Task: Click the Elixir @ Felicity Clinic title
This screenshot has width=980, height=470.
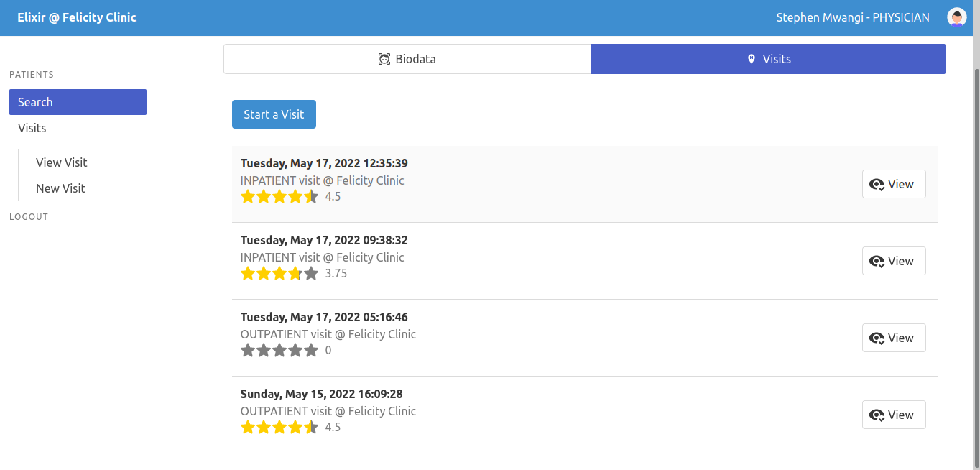Action: pyautogui.click(x=77, y=17)
